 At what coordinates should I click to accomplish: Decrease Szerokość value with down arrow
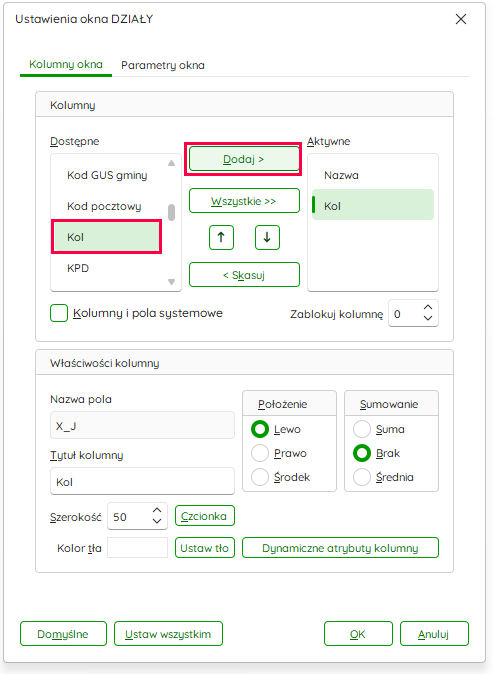coord(157,521)
